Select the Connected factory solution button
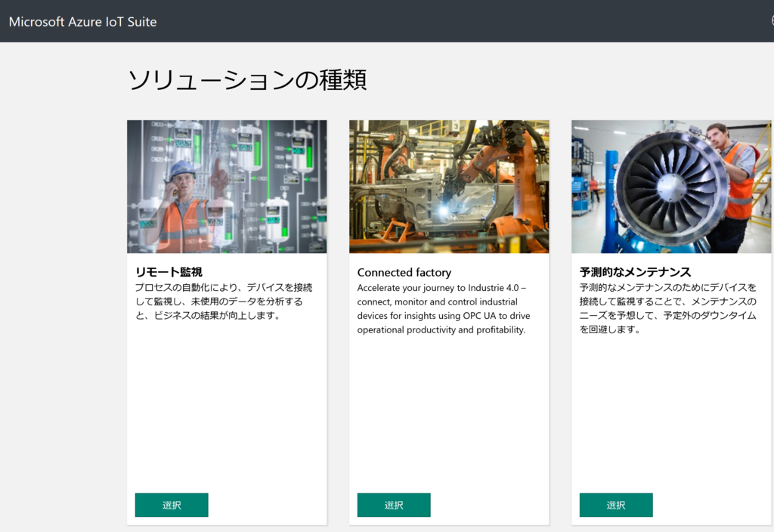 click(393, 505)
